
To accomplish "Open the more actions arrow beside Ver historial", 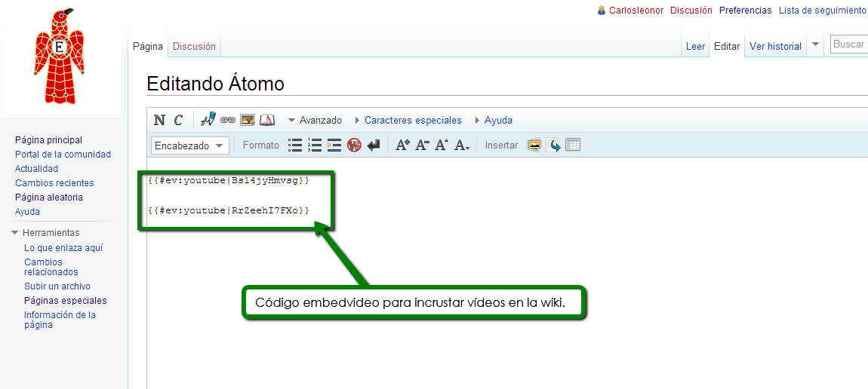I will [815, 44].
